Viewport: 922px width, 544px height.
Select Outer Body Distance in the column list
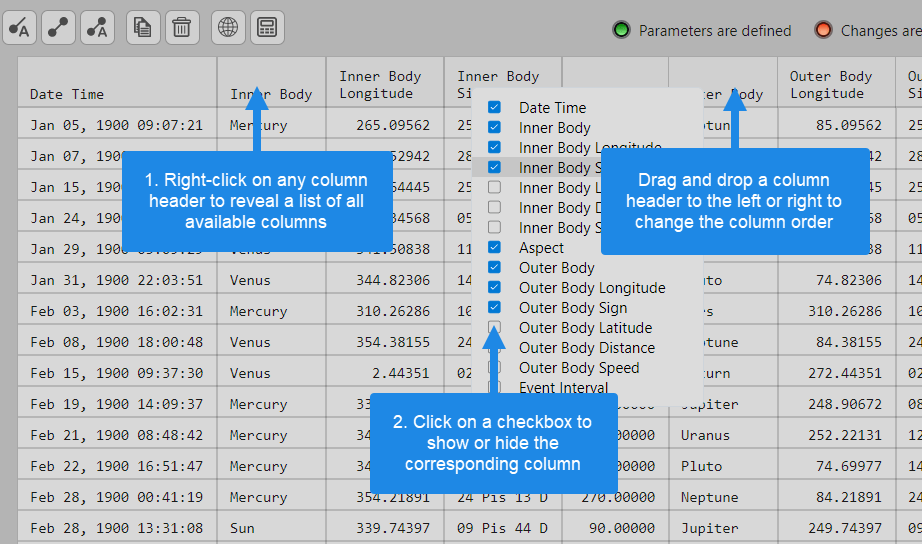(x=586, y=348)
